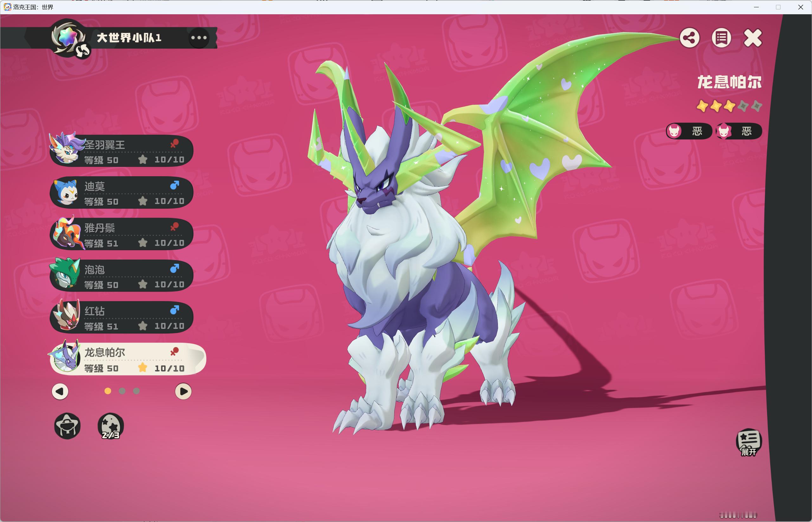The width and height of the screenshot is (812, 522).
Task: Close the pet team panel
Action: (x=753, y=38)
